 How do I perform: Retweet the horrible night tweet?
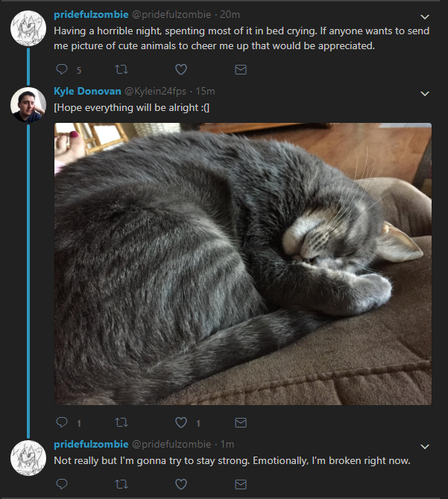[x=122, y=69]
